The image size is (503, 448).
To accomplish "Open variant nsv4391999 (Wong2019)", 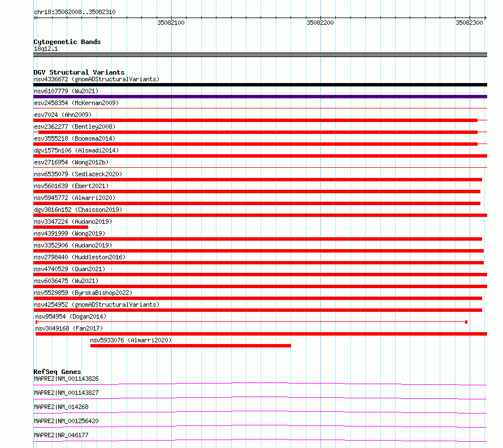I will [70, 233].
